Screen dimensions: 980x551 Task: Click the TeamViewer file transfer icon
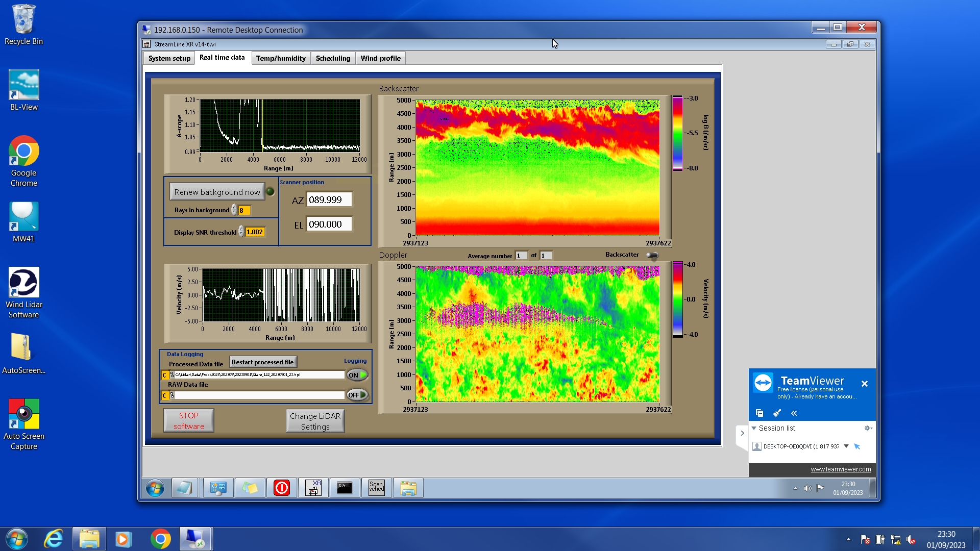point(759,413)
